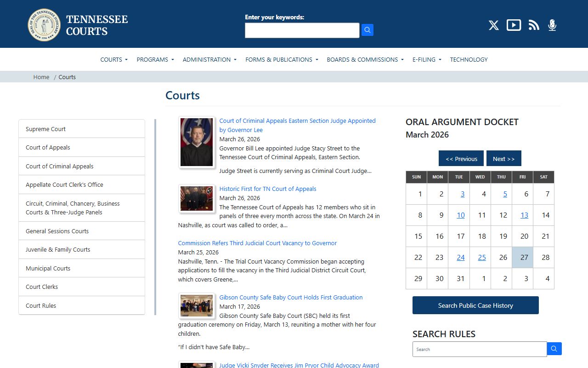Open the YouTube video icon
The height and width of the screenshot is (368, 588).
click(514, 25)
